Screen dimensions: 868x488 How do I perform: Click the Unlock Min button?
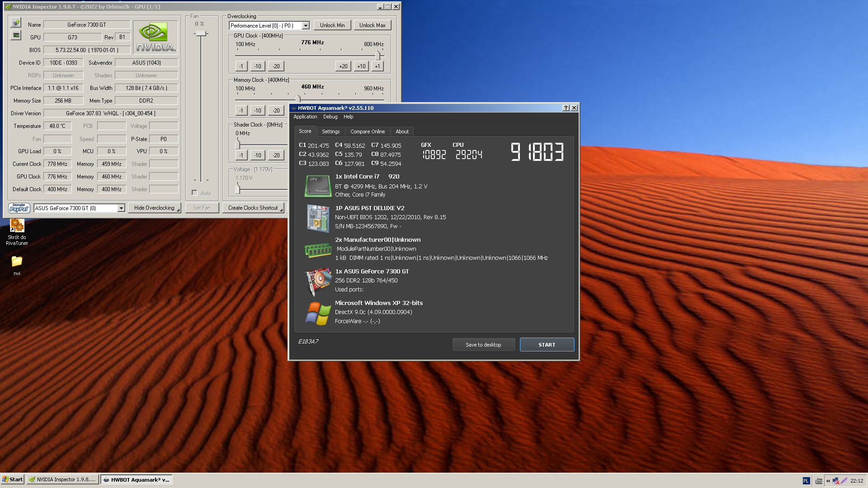point(332,25)
